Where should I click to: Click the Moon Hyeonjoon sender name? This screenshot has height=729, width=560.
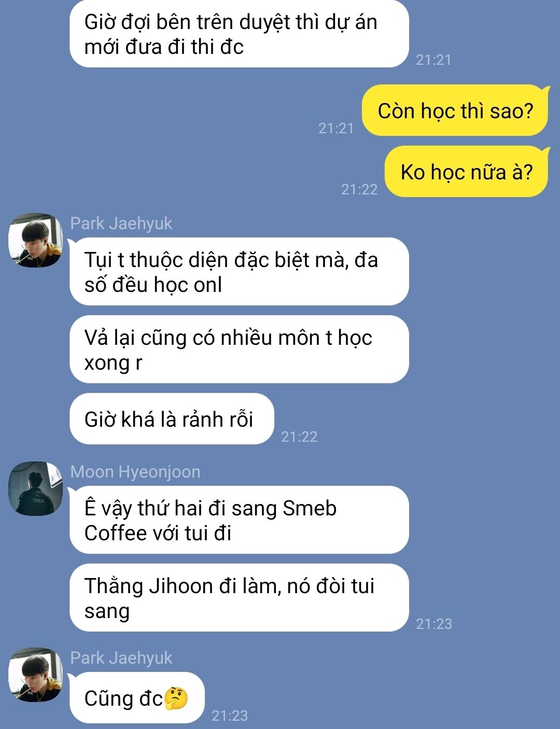tap(135, 472)
